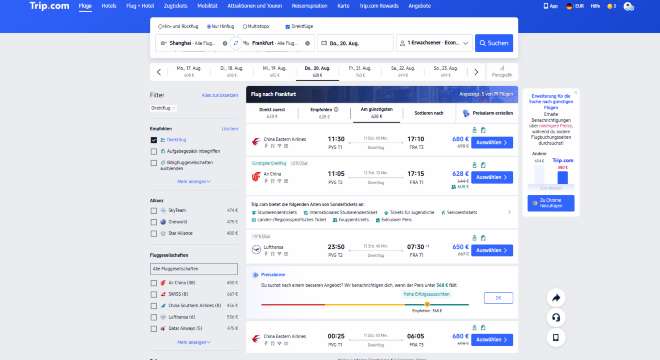This screenshot has height=360, width=660.
Task: Open Flug + Hotel in top navigation
Action: pyautogui.click(x=140, y=6)
